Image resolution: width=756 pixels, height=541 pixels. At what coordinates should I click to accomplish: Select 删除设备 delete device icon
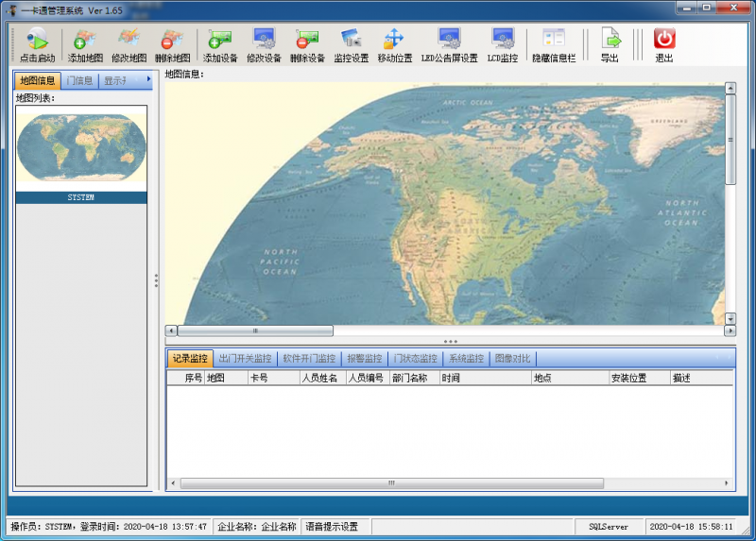pyautogui.click(x=308, y=45)
